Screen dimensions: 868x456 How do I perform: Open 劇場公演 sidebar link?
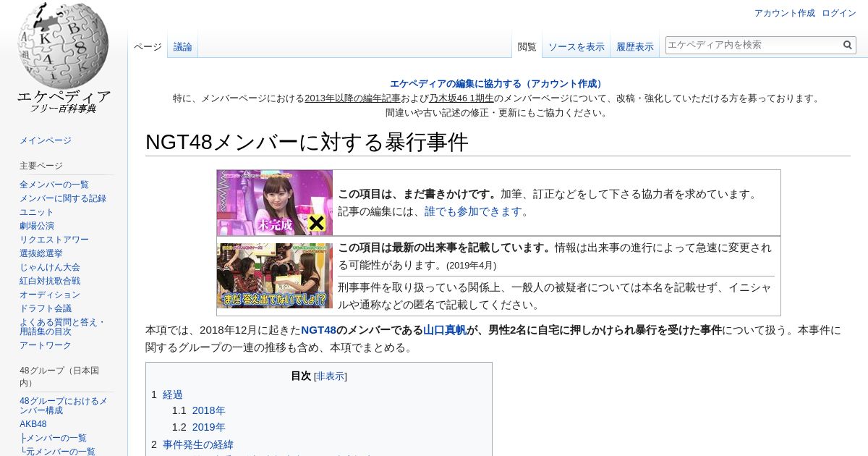(x=37, y=226)
